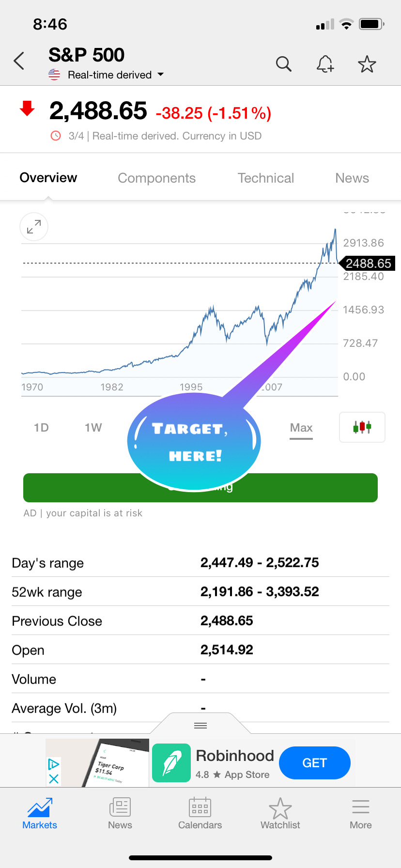Switch to candlestick chart type
The width and height of the screenshot is (401, 868).
(x=362, y=427)
